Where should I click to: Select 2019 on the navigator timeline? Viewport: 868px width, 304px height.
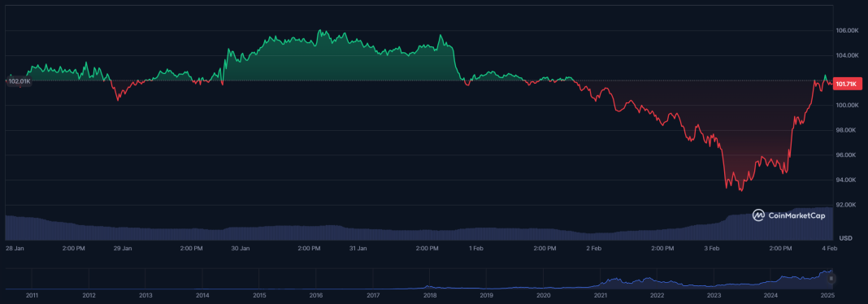point(487,295)
